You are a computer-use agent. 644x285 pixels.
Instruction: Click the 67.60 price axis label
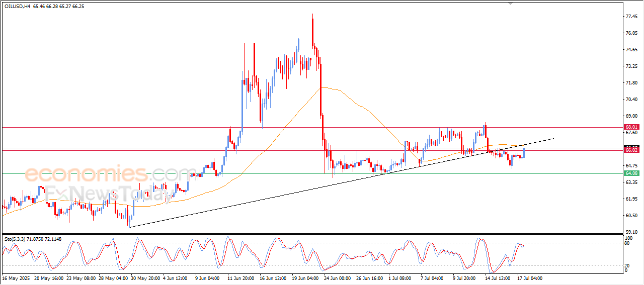[631, 133]
